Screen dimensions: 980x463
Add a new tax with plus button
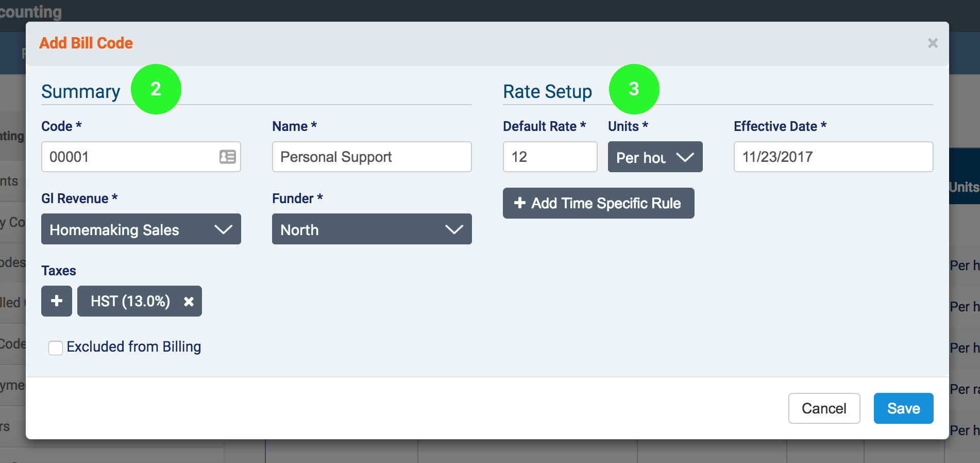[57, 301]
